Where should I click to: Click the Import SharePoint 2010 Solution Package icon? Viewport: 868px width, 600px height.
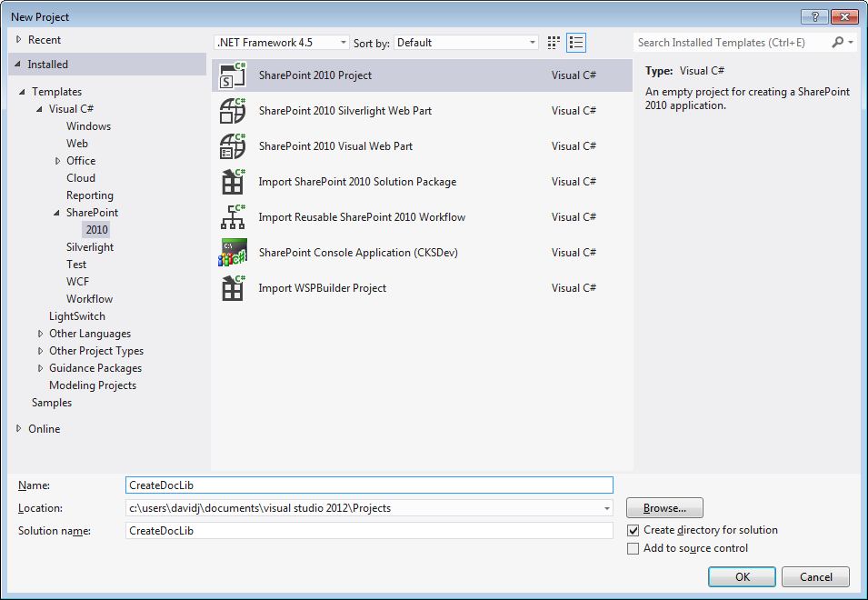tap(233, 182)
